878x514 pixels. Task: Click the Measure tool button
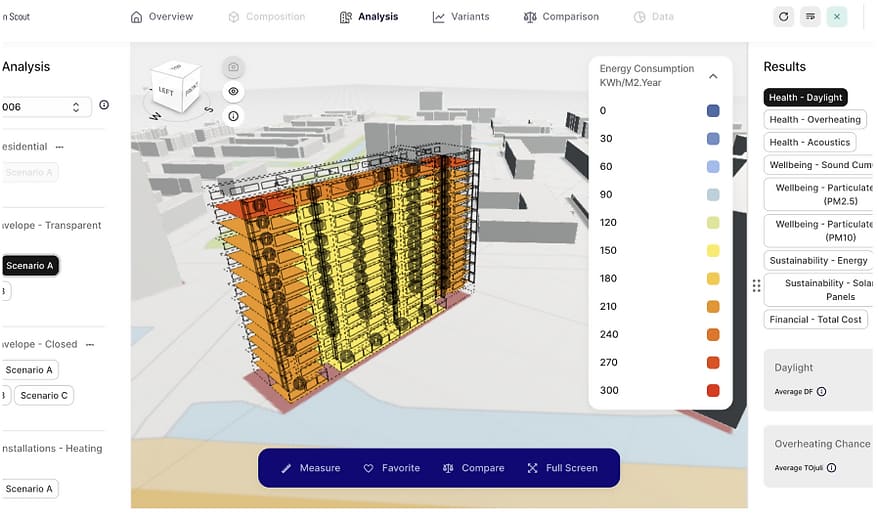[311, 468]
